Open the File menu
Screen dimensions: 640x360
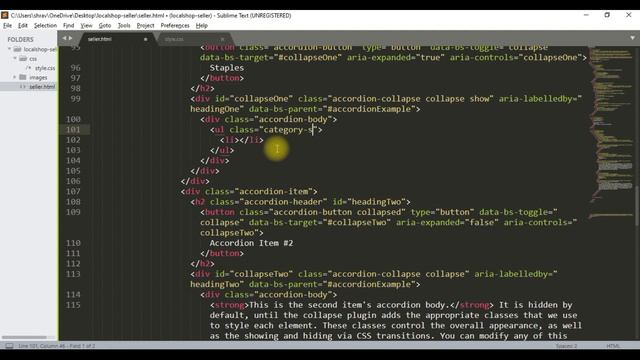(7, 25)
